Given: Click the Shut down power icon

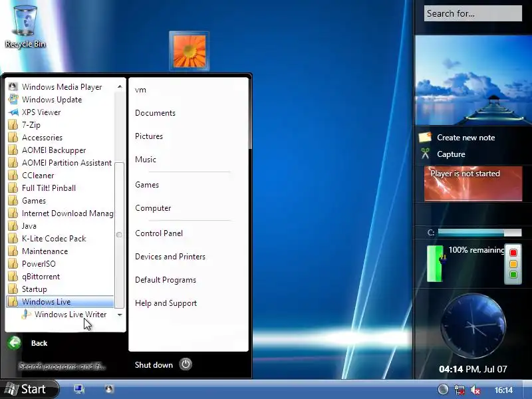Looking at the screenshot, I should (x=186, y=364).
